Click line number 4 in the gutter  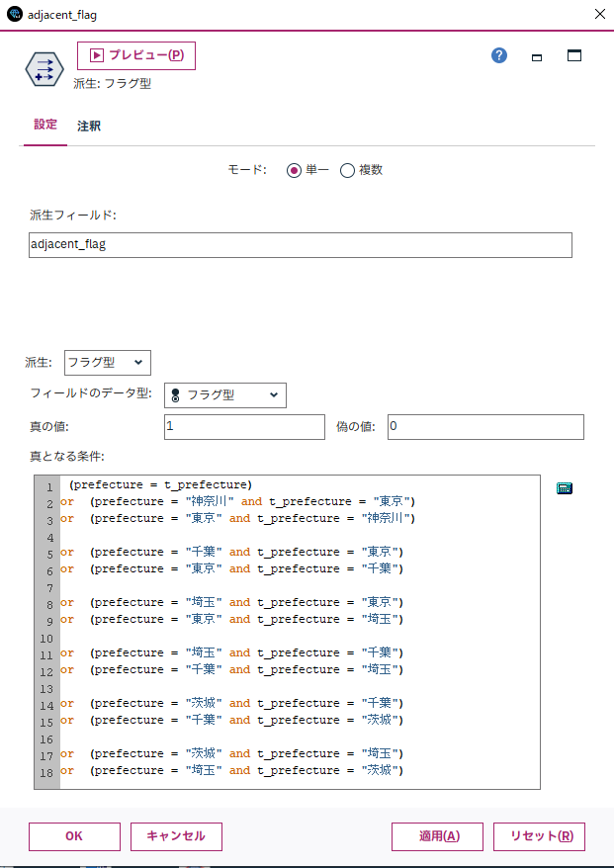pos(49,538)
